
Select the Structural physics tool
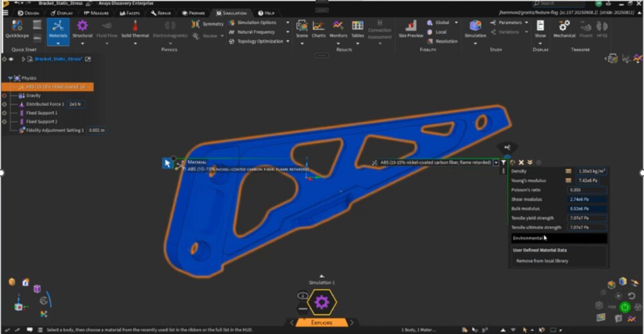pyautogui.click(x=82, y=29)
